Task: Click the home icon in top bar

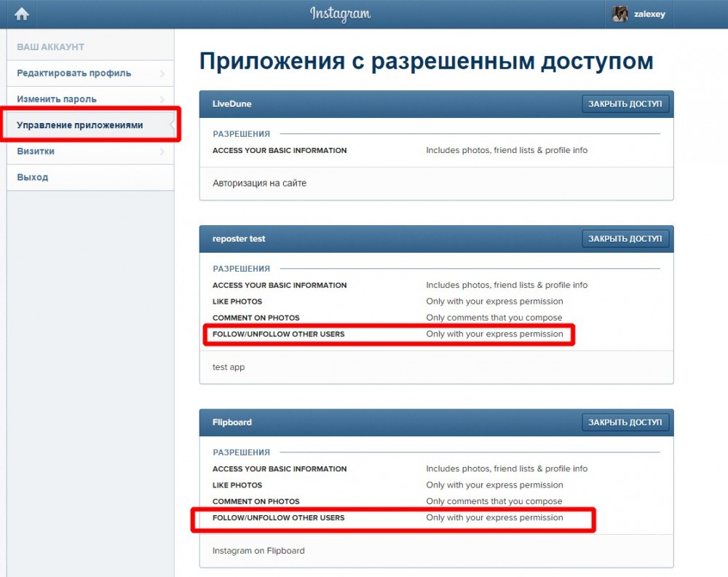Action: point(22,14)
